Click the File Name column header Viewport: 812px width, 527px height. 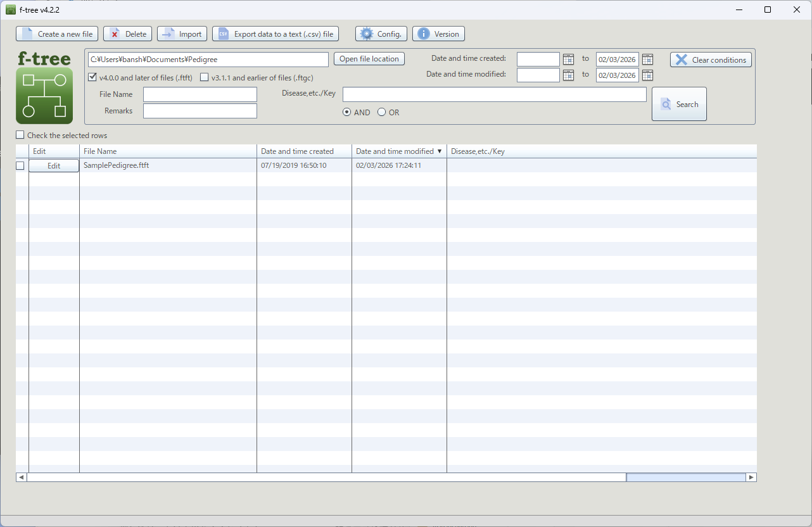pyautogui.click(x=168, y=151)
